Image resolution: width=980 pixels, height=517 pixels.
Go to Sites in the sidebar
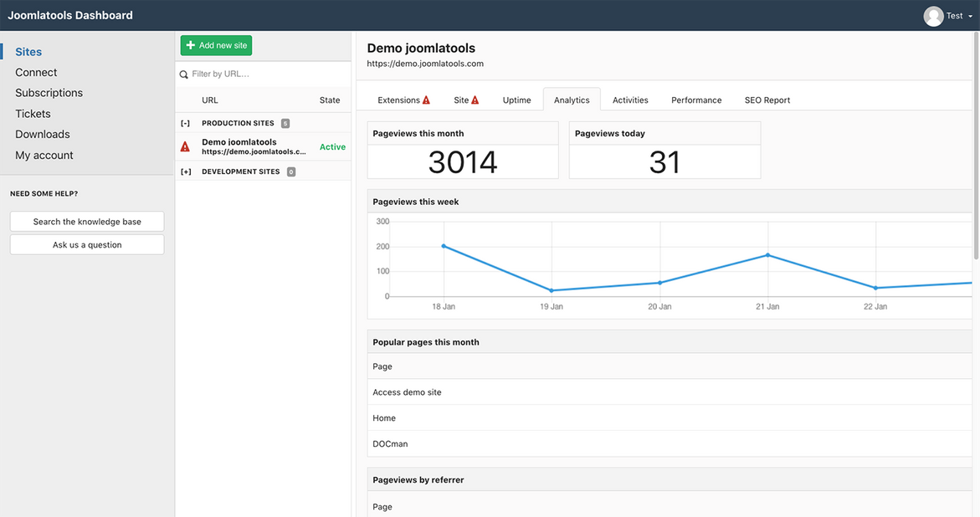[x=28, y=52]
